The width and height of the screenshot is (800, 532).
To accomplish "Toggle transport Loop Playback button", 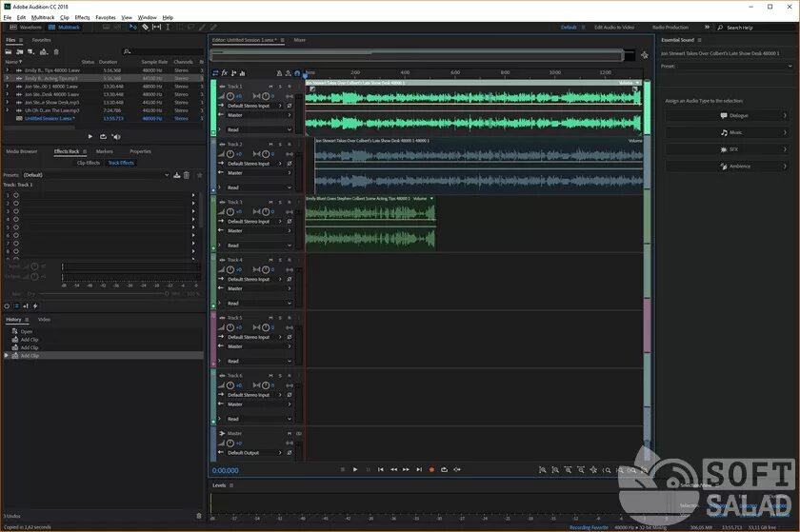I will click(445, 469).
